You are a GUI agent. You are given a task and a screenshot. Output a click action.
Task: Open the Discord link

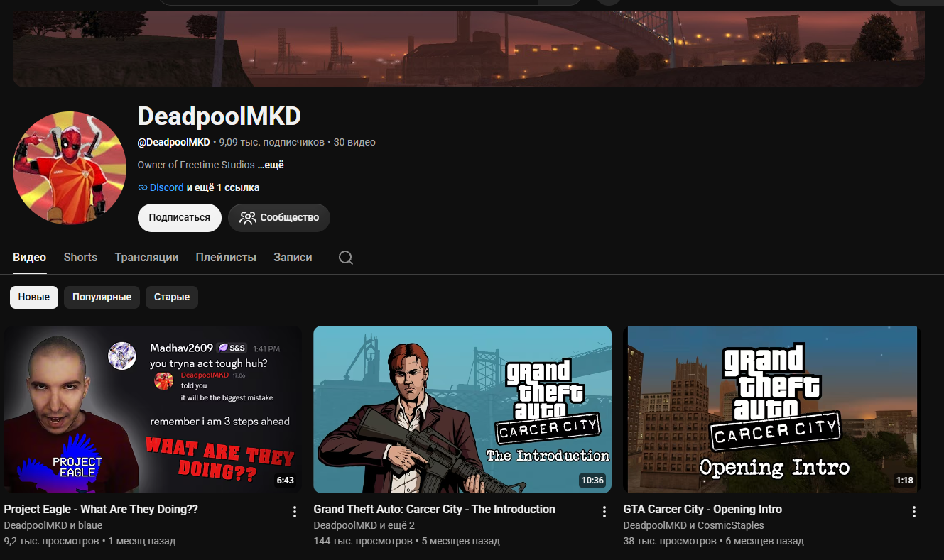167,187
